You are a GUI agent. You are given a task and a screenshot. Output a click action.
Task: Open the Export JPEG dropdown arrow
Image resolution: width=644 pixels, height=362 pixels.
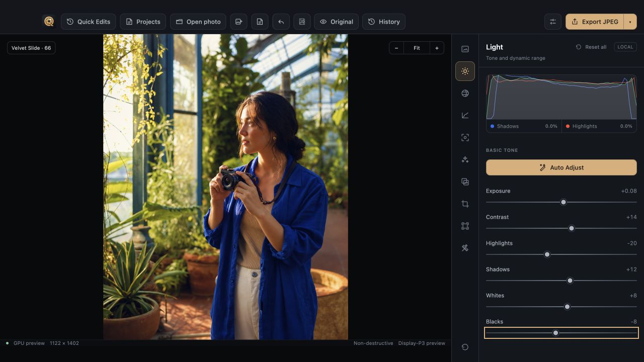point(630,22)
